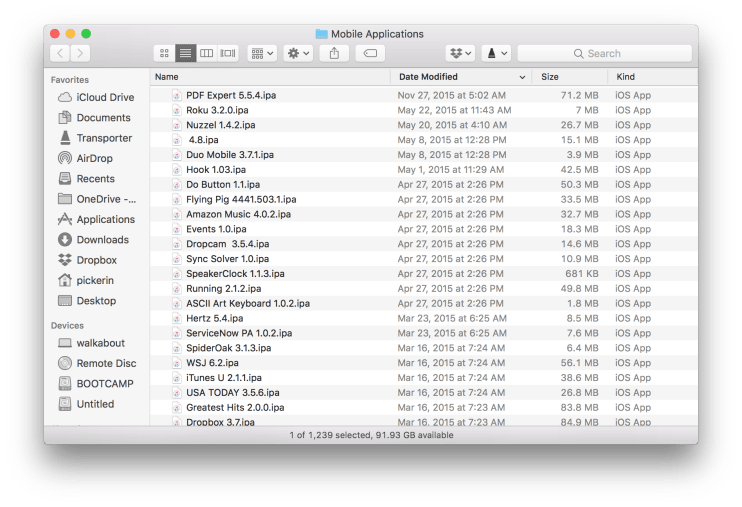The image size is (742, 507).
Task: Open OneDrive folder in sidebar
Action: tap(97, 199)
